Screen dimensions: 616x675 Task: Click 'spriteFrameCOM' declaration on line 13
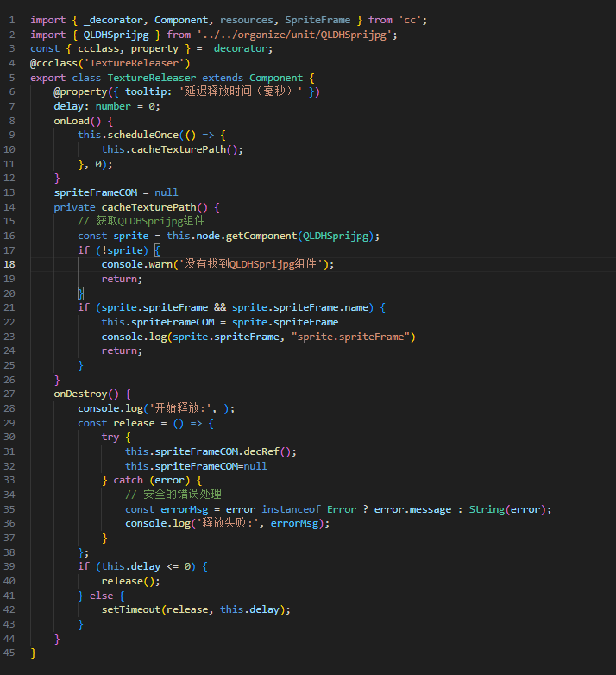(96, 192)
